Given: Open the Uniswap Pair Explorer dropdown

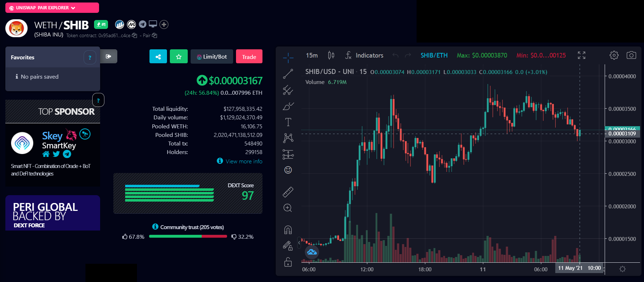Looking at the screenshot, I should 52,8.
